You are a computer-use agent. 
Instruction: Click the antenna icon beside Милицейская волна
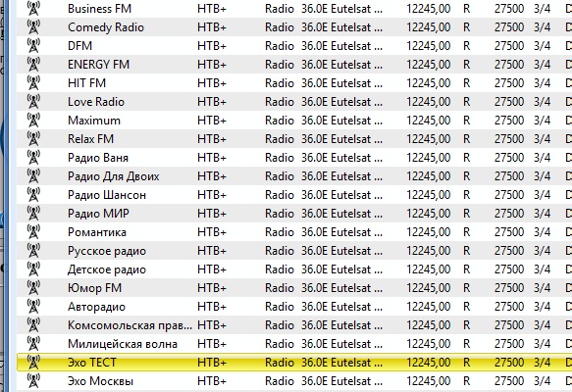33,344
